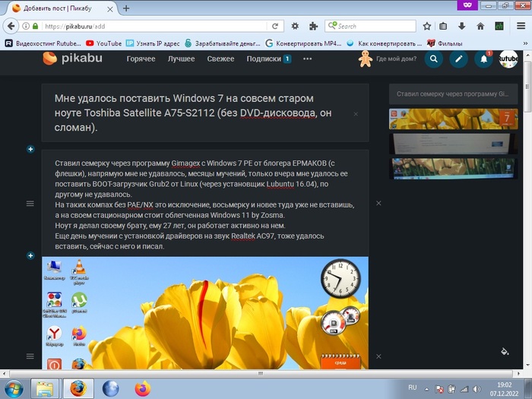Open a new browser tab with plus
The image size is (532, 399).
pyautogui.click(x=126, y=8)
